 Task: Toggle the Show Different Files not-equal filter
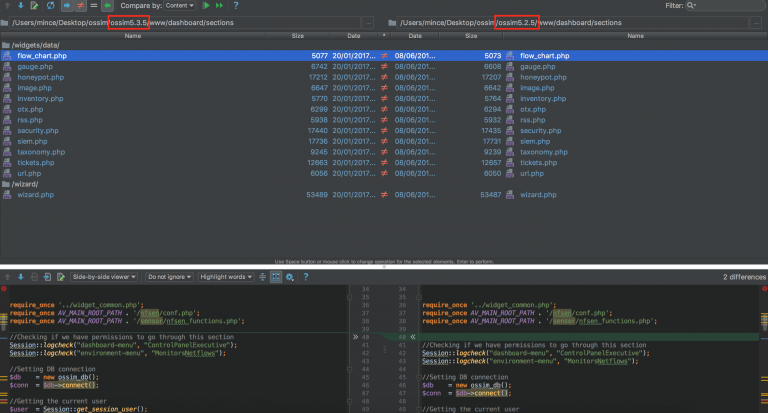(79, 6)
